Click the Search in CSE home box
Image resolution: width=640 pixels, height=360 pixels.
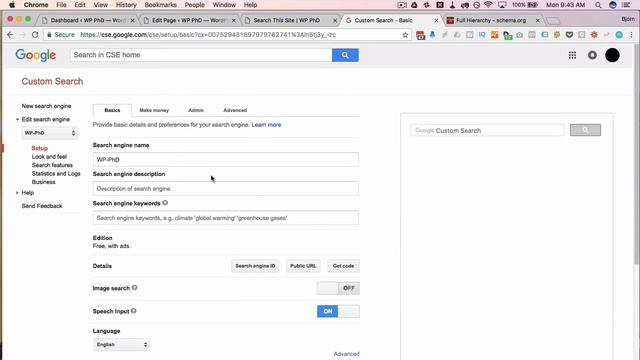pyautogui.click(x=201, y=55)
